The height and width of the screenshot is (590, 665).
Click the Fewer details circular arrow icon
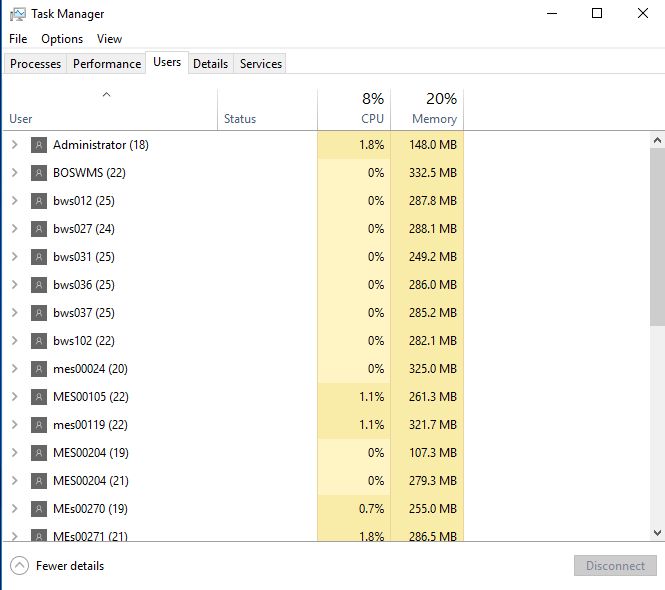[20, 566]
